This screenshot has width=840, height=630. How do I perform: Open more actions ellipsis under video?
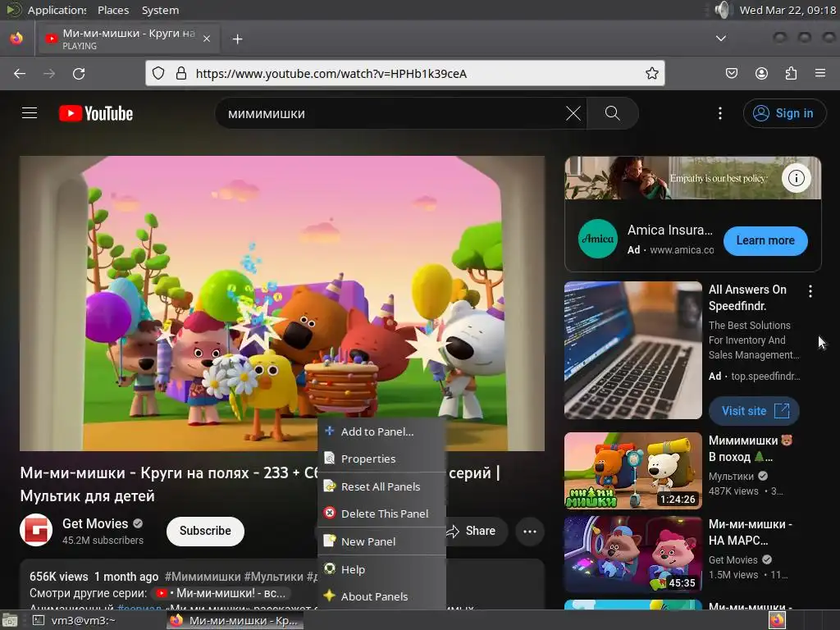click(530, 532)
